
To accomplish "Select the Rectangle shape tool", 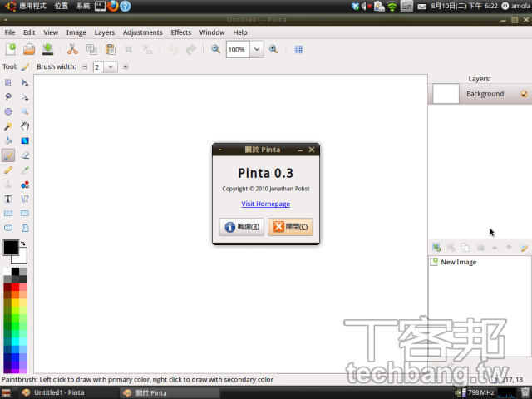I will click(8, 214).
